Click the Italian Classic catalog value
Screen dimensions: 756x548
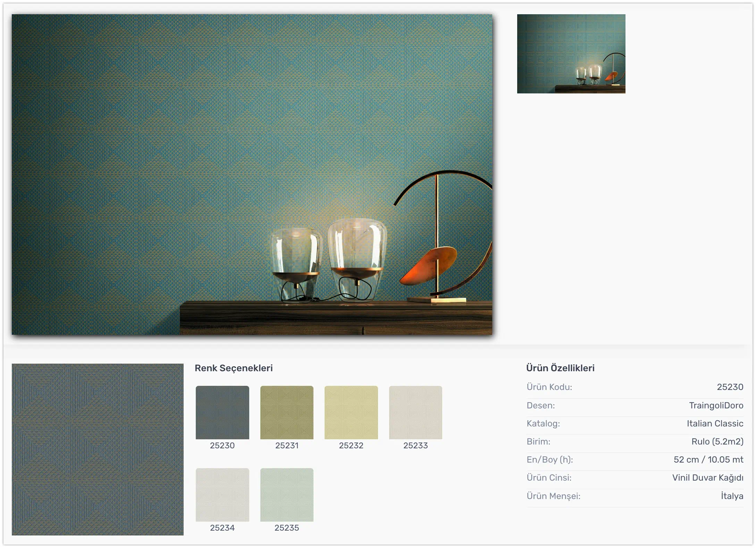point(715,423)
